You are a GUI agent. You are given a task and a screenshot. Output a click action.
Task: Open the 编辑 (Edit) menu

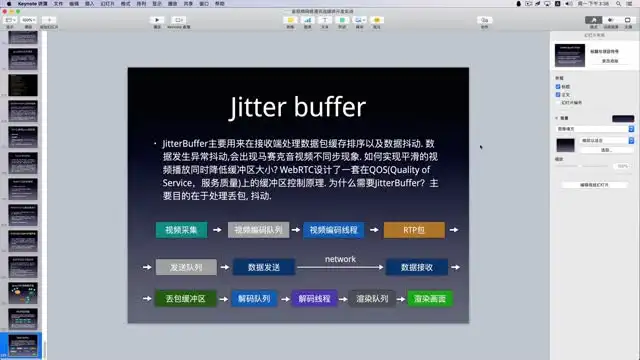click(74, 3)
